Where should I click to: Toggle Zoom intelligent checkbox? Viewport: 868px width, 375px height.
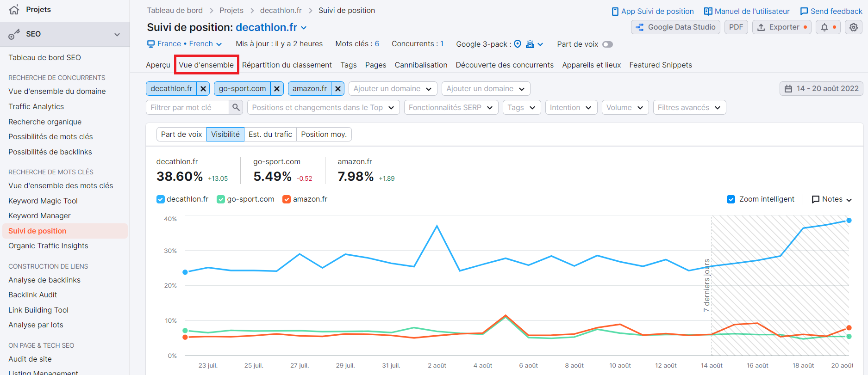click(731, 199)
